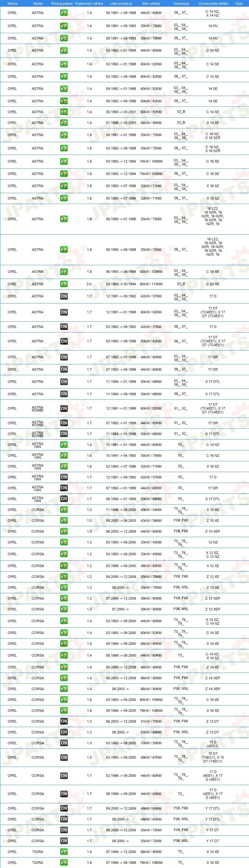249x868 pixels.
Task: Click the petrol icon in Astra Van X 16 SZ row
Action: click(x=64, y=466)
